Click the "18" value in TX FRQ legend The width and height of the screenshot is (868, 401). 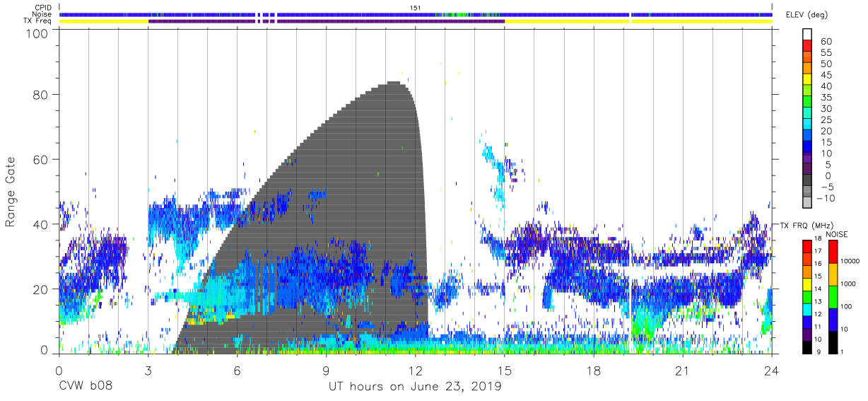(817, 239)
